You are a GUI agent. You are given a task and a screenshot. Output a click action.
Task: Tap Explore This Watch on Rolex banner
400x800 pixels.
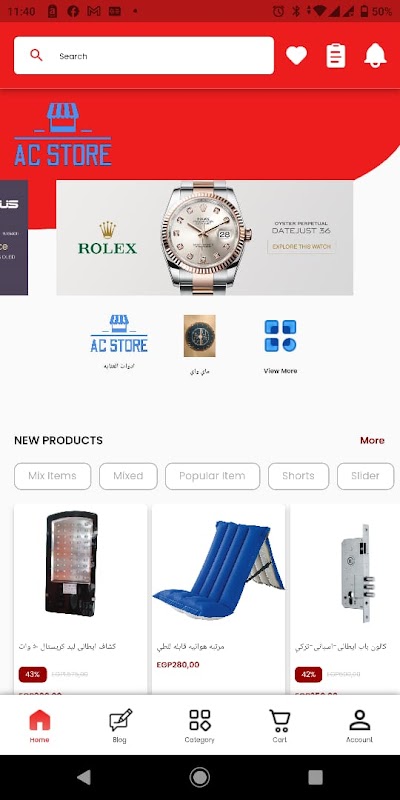[x=301, y=247]
